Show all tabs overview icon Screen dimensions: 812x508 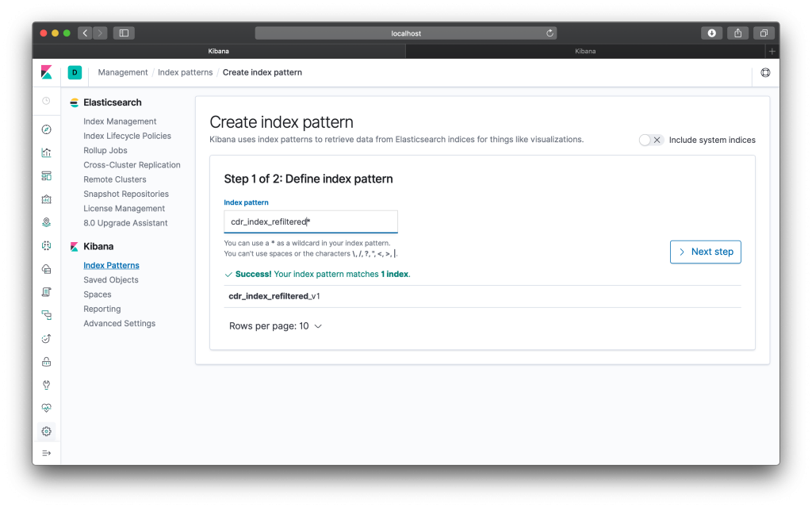(764, 33)
